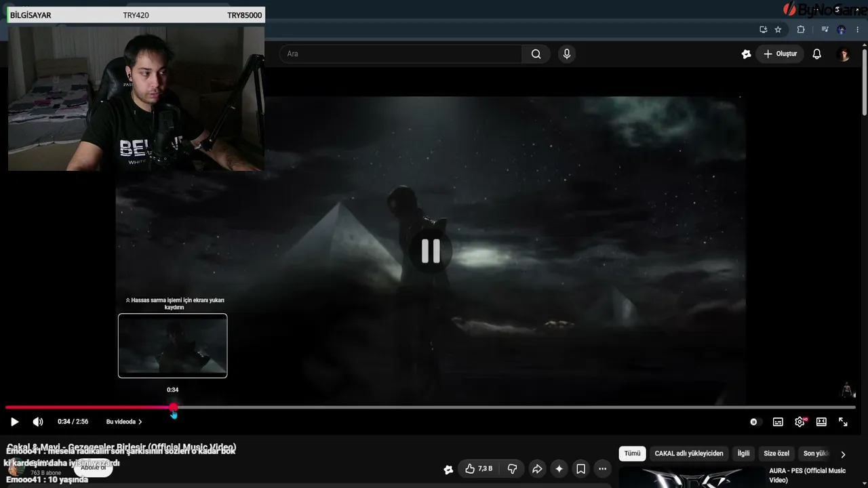The width and height of the screenshot is (868, 488).
Task: Open Chrome three-dot menu
Action: point(857,30)
